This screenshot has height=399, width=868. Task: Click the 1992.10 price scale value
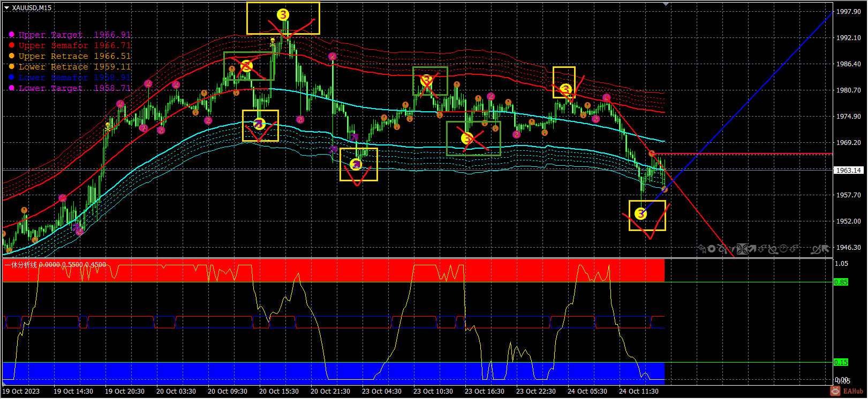849,38
